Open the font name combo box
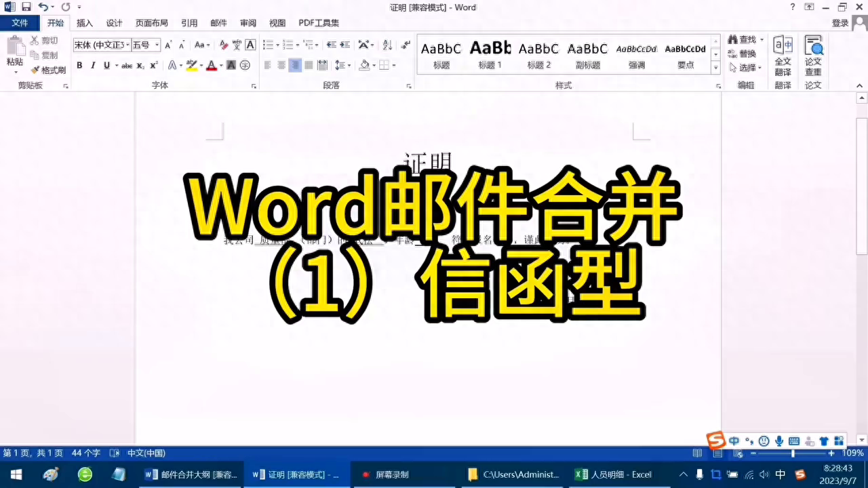Screen dimensions: 868x488 102,45
